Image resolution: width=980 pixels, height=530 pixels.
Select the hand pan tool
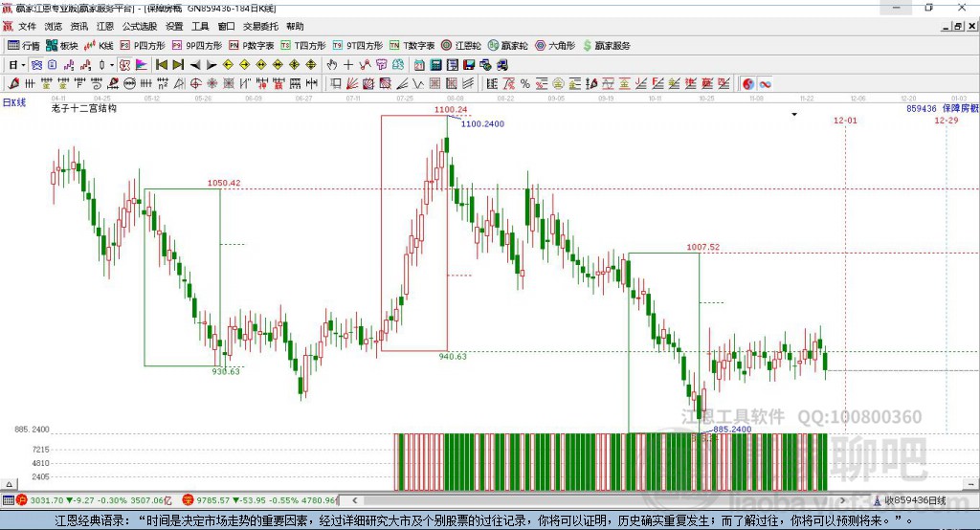coord(332,65)
